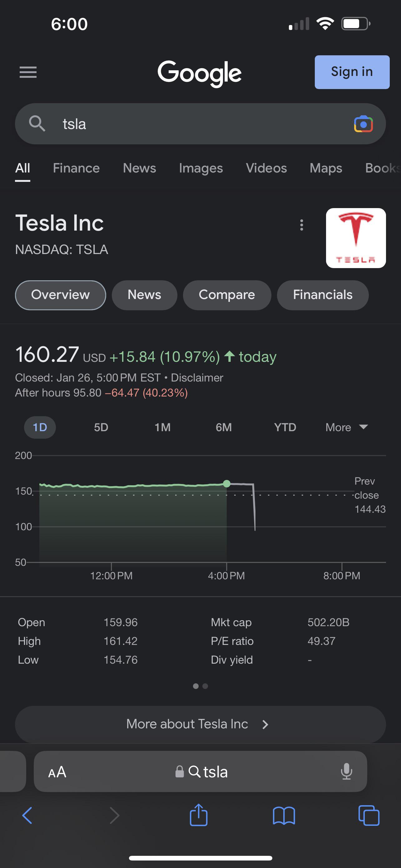
Task: Open the Financials chip tab
Action: click(x=322, y=295)
